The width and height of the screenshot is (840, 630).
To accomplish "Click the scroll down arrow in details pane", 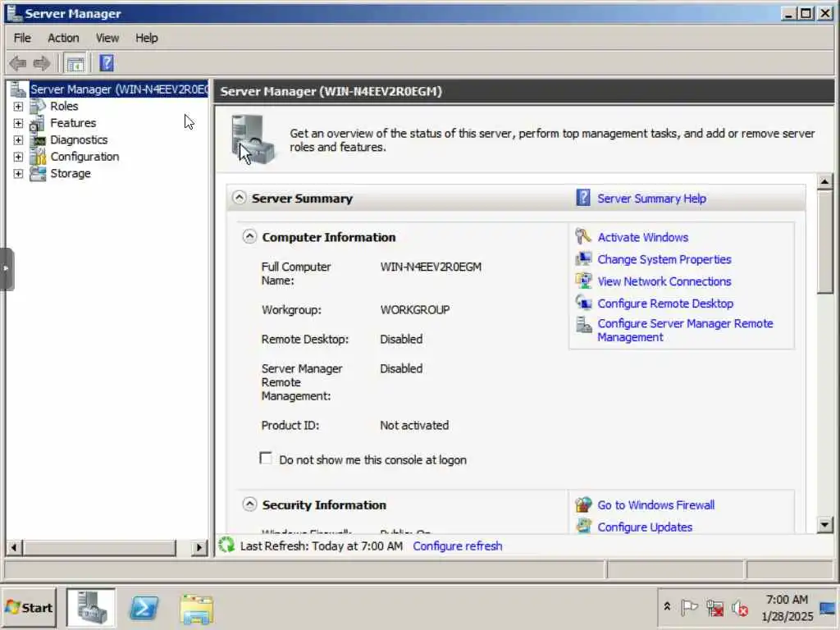I will click(x=824, y=524).
